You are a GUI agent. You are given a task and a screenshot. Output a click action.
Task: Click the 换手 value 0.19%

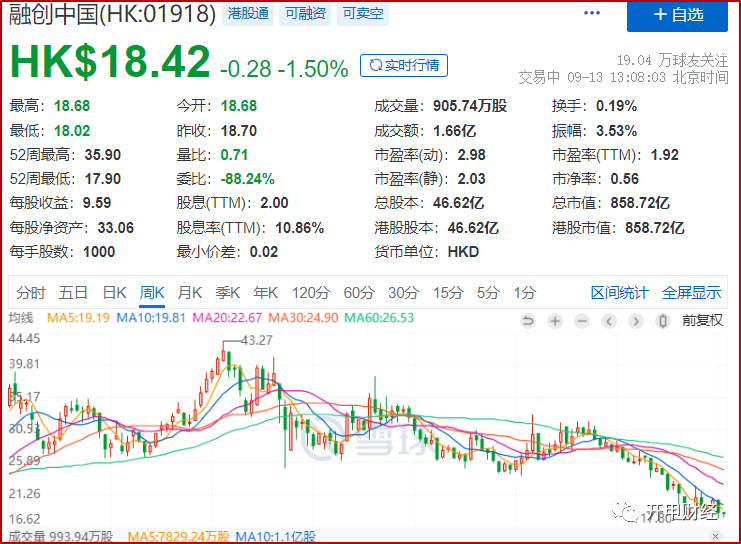(616, 106)
